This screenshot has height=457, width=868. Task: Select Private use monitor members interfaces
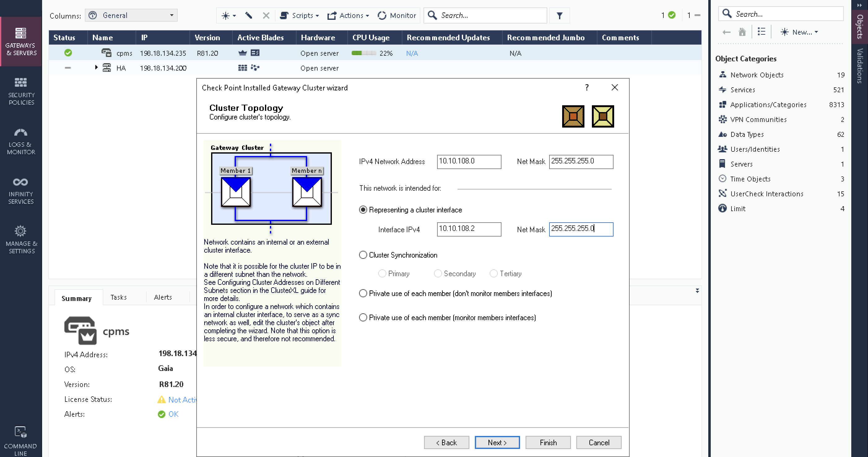(x=363, y=317)
